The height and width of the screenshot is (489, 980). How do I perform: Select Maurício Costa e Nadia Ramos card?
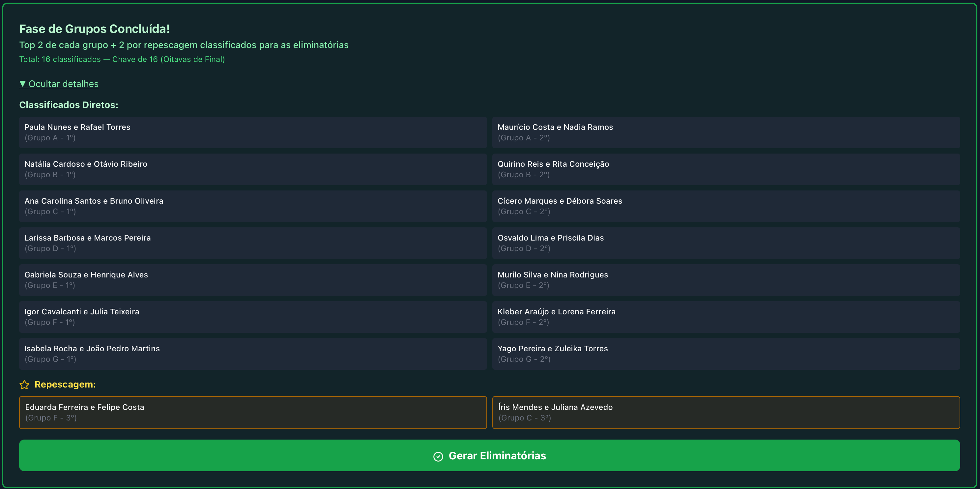point(726,132)
